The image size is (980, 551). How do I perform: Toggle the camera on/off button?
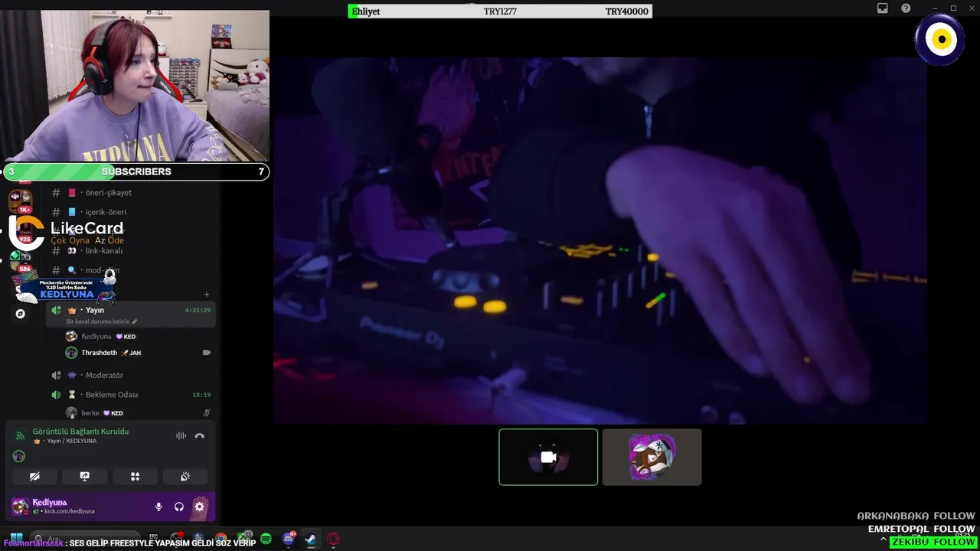(34, 476)
